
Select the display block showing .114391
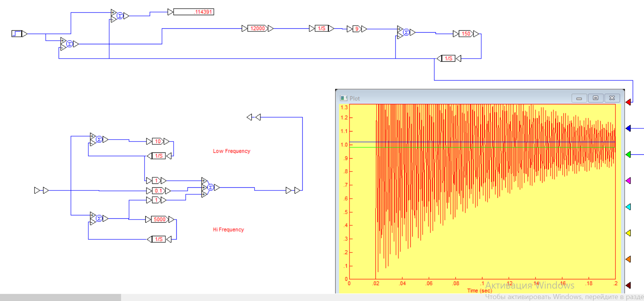pyautogui.click(x=194, y=12)
